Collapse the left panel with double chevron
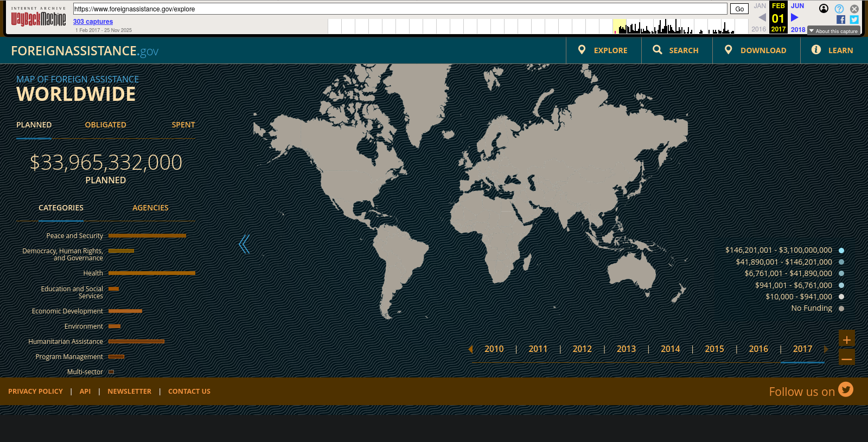The image size is (868, 442). click(x=244, y=244)
